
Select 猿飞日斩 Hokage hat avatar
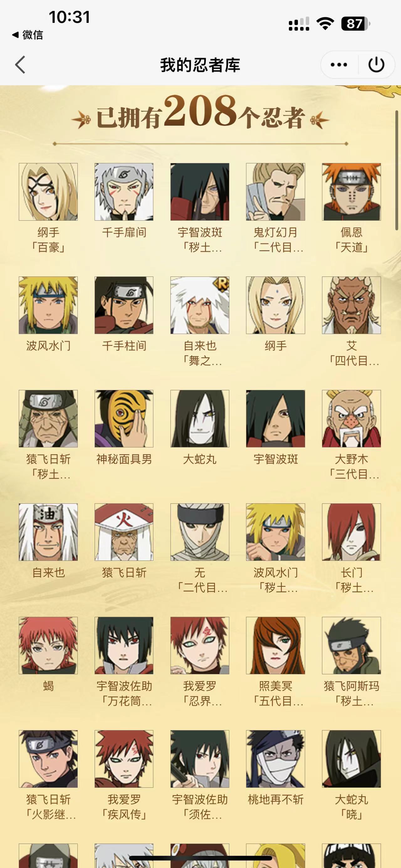tap(124, 532)
